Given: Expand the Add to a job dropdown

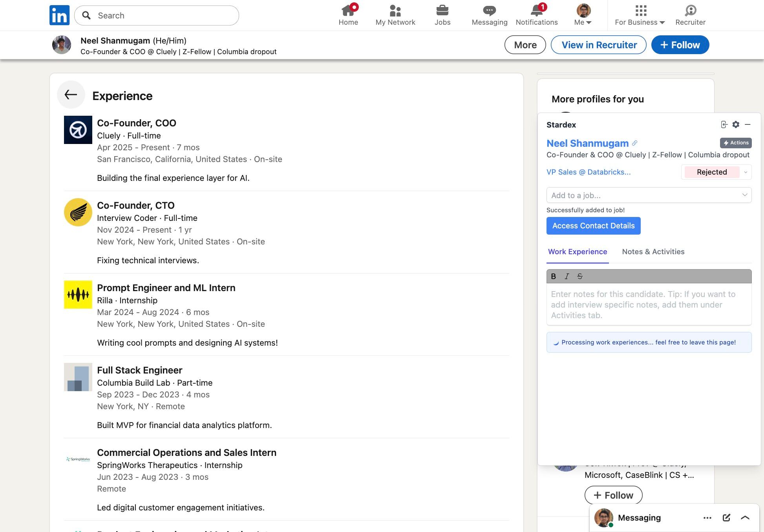Looking at the screenshot, I should tap(649, 195).
